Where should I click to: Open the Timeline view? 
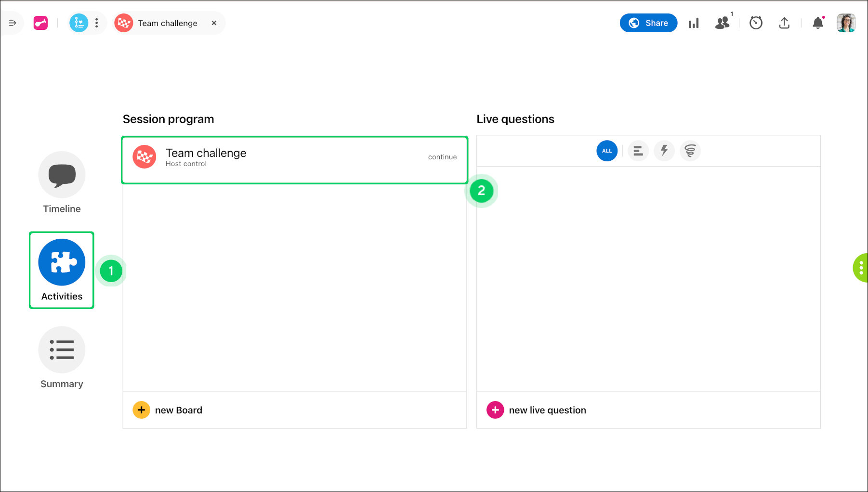click(x=62, y=183)
